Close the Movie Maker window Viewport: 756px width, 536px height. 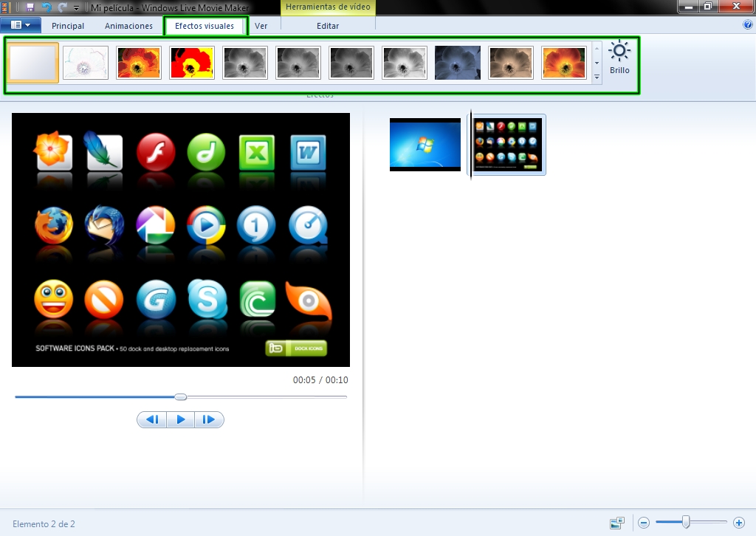pos(736,7)
